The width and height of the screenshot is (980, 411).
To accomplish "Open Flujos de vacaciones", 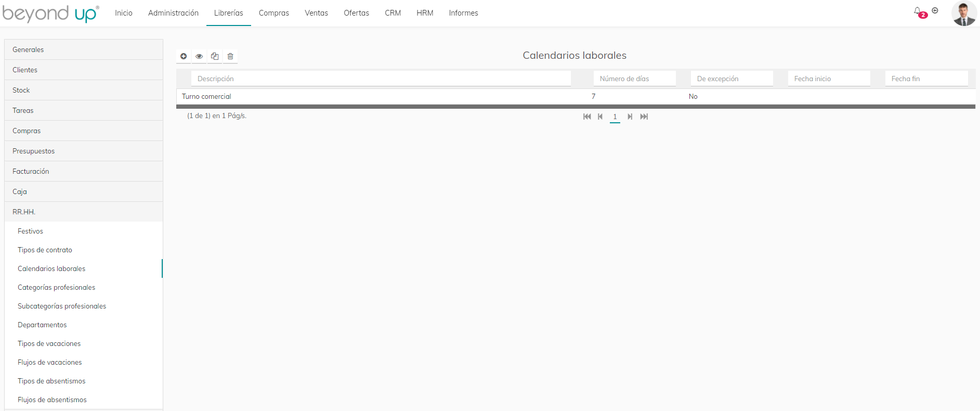I will coord(84,362).
